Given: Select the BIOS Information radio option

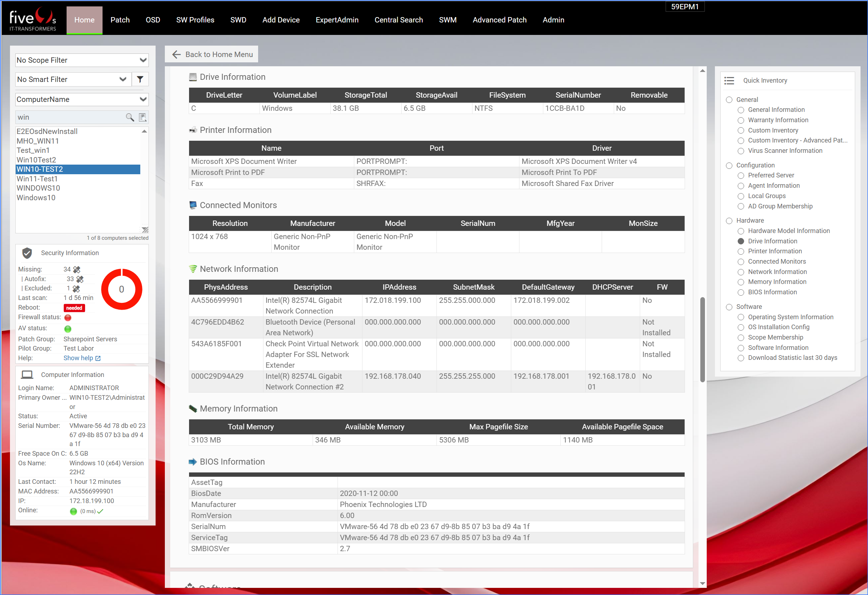Looking at the screenshot, I should click(741, 292).
